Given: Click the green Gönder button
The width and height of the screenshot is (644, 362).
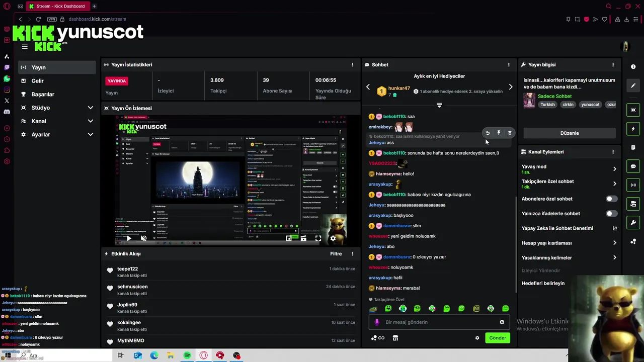Looking at the screenshot, I should [x=498, y=338].
